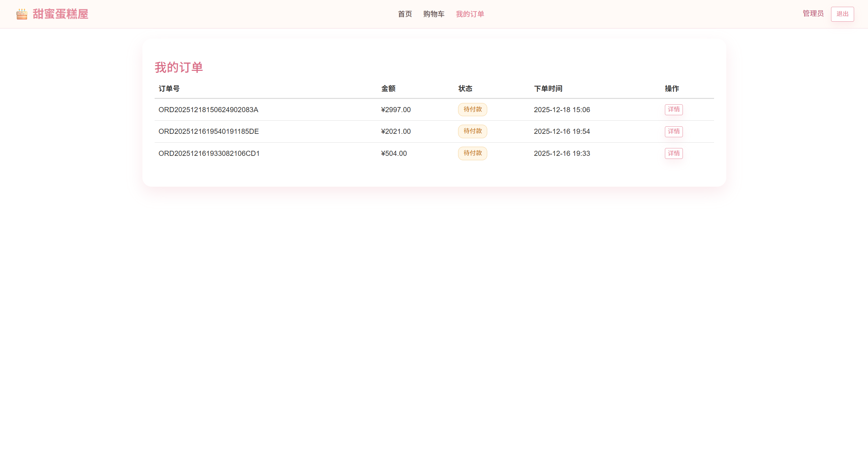
Task: Click 待付款 badge on ¥504.00 order
Action: coord(472,153)
